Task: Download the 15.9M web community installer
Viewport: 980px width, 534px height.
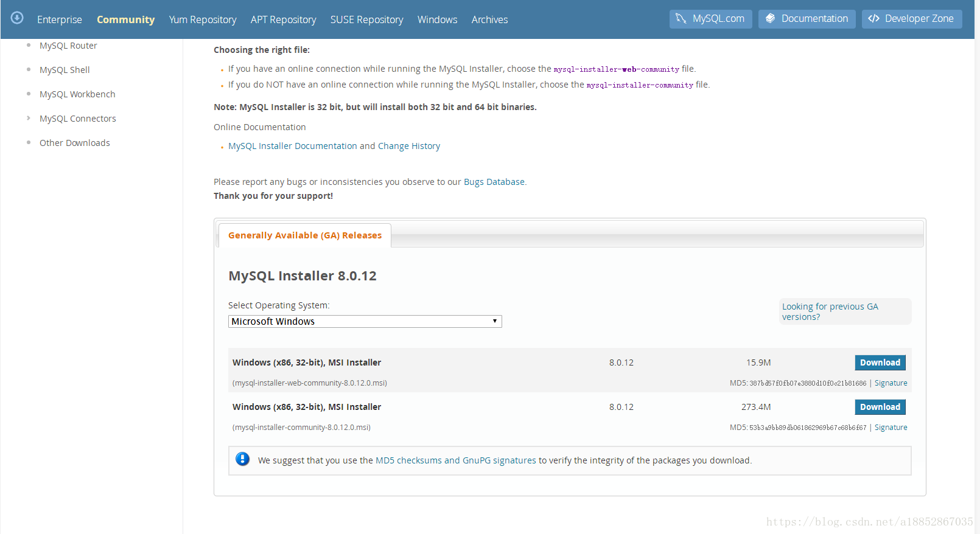Action: click(x=880, y=362)
